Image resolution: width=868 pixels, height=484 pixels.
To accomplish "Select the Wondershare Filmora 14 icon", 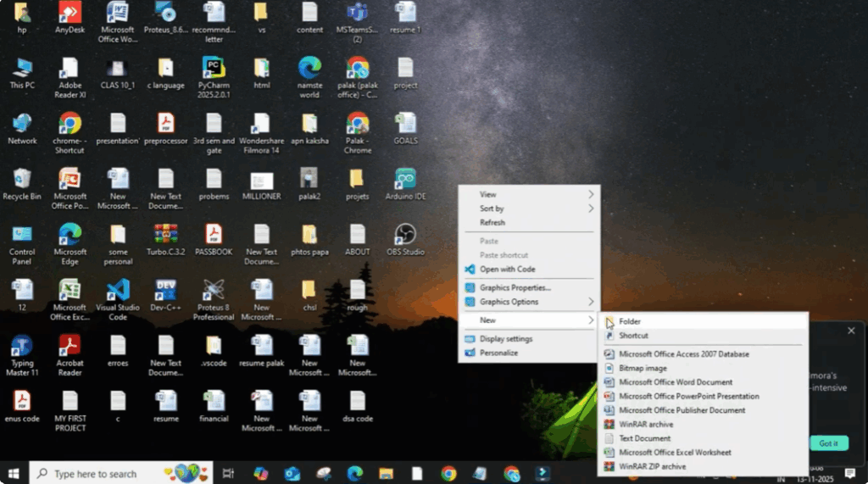I will click(261, 133).
